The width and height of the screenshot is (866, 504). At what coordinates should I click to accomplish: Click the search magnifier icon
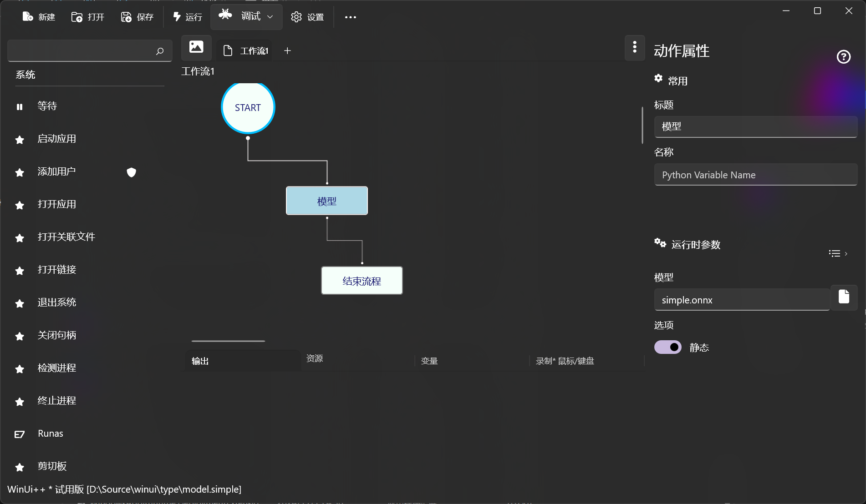coord(159,51)
